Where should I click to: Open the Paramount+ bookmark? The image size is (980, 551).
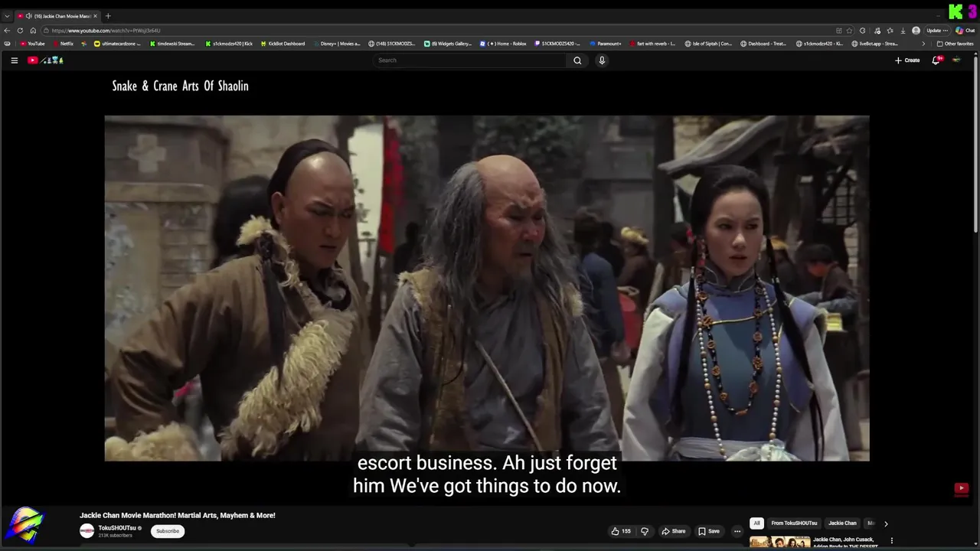606,44
